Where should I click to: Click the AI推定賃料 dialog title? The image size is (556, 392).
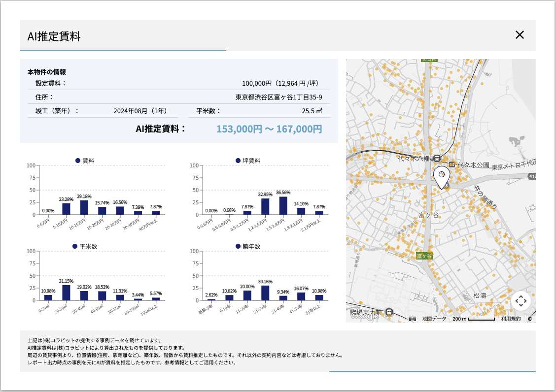54,36
